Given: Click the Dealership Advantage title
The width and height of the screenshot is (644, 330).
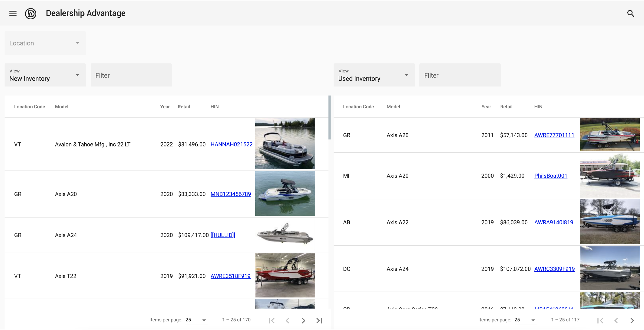Looking at the screenshot, I should coord(86,13).
